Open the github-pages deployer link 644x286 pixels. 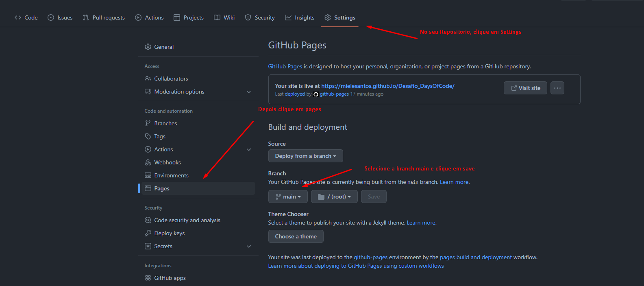point(334,94)
